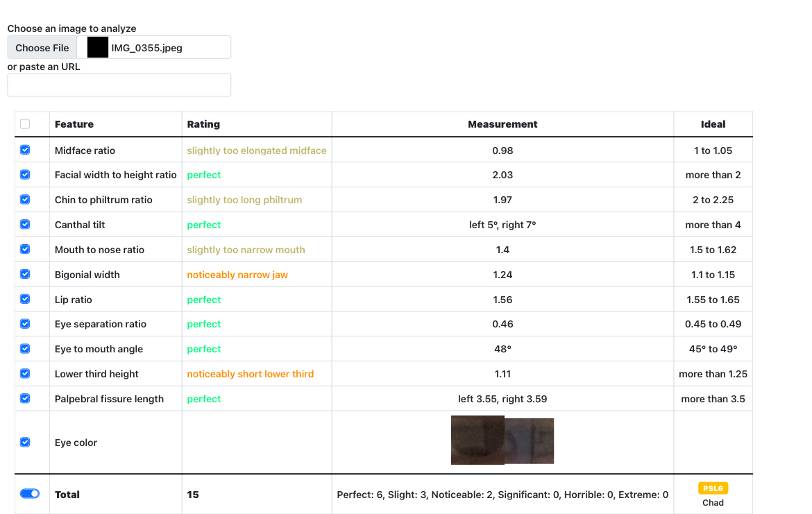Uncheck the Lip ratio checkbox

pos(25,299)
